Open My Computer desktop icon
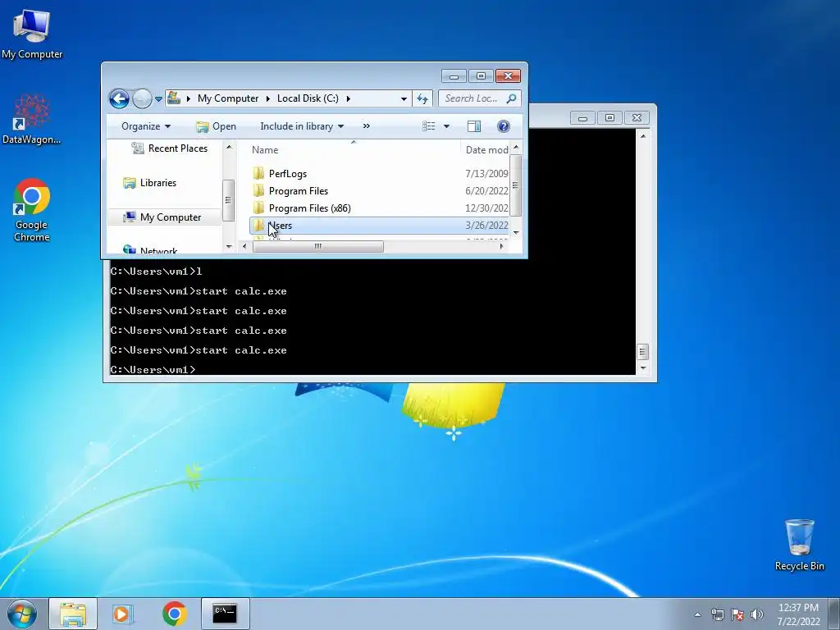This screenshot has width=840, height=630. coord(32,34)
